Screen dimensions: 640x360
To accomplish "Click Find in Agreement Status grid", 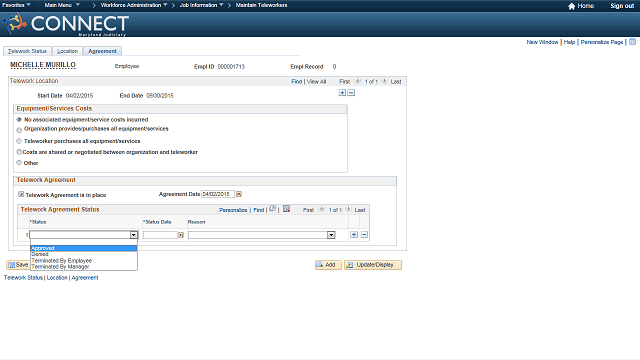I will [x=259, y=210].
